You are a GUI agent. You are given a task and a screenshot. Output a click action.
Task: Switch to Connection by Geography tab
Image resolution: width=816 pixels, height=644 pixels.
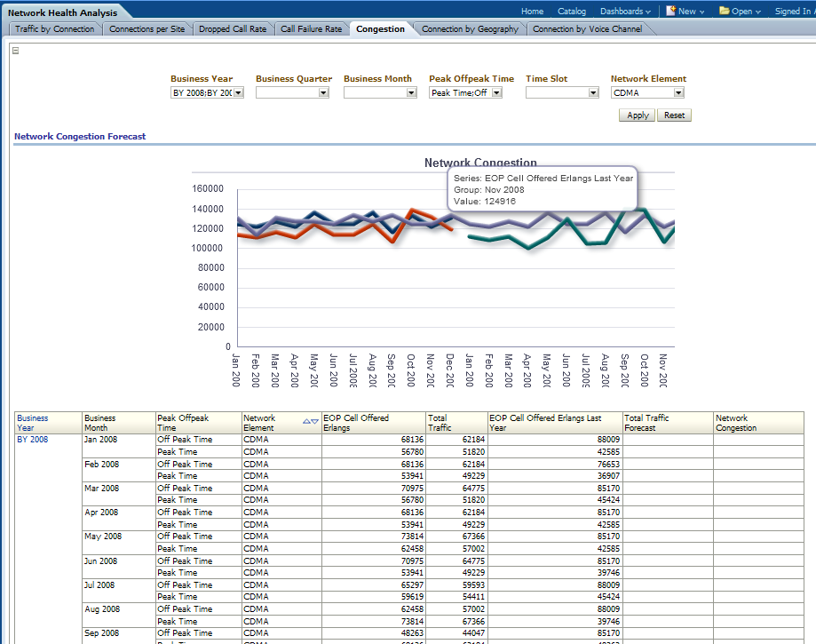470,29
